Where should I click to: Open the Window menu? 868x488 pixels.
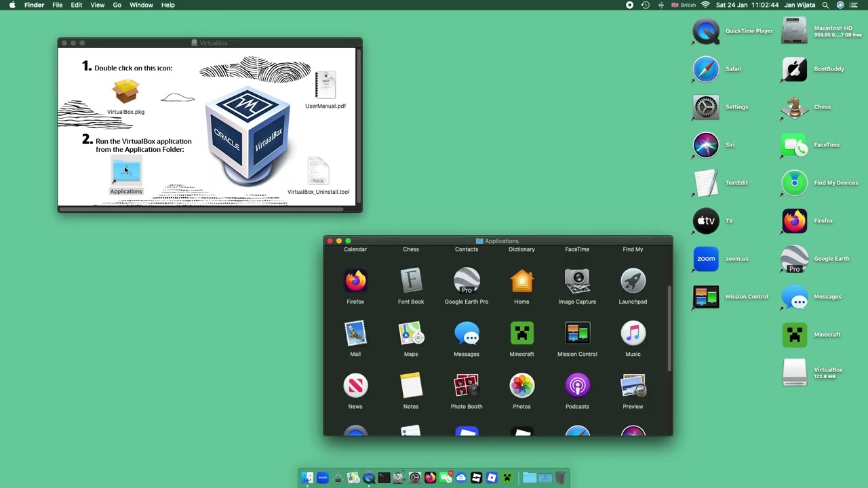pyautogui.click(x=141, y=5)
